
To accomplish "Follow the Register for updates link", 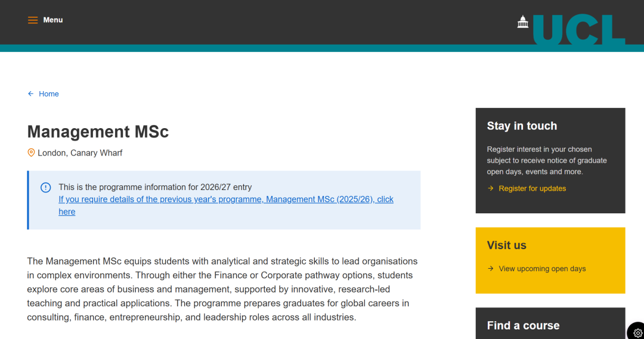I will (x=532, y=188).
